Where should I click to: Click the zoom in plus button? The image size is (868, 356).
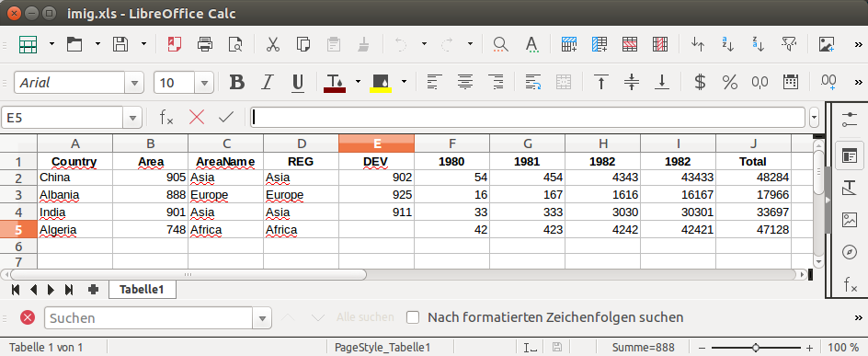(809, 348)
